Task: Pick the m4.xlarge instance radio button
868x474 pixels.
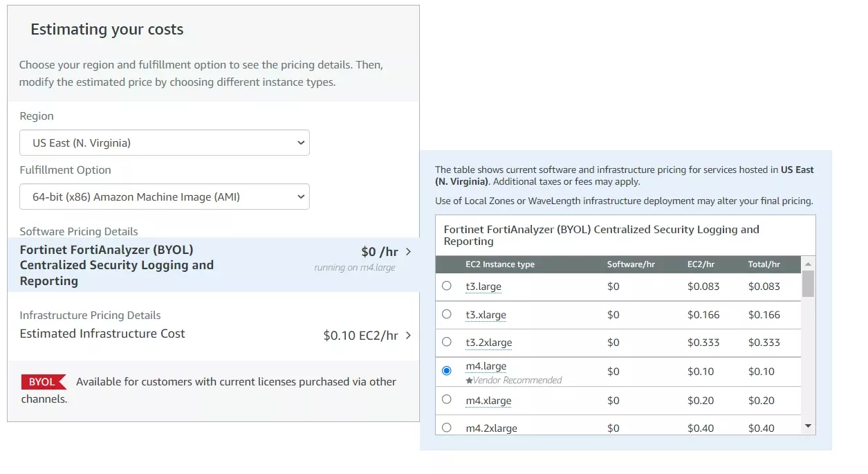Action: [446, 399]
